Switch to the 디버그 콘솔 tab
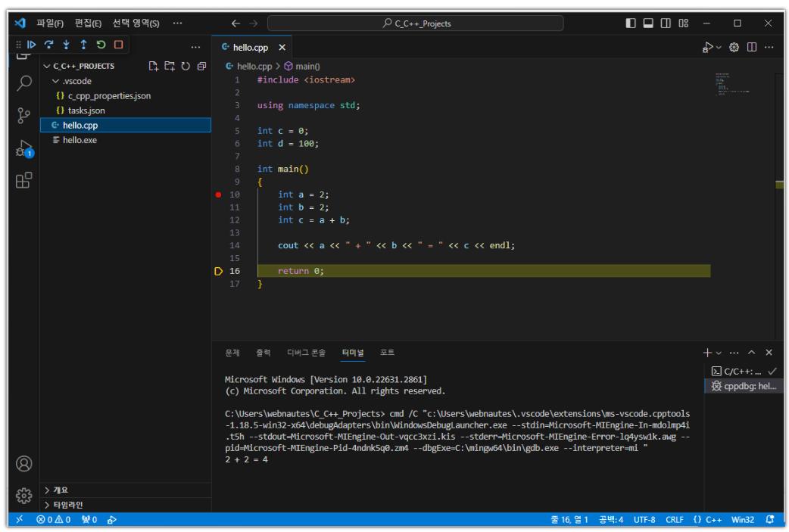This screenshot has width=789, height=532. pyautogui.click(x=306, y=353)
